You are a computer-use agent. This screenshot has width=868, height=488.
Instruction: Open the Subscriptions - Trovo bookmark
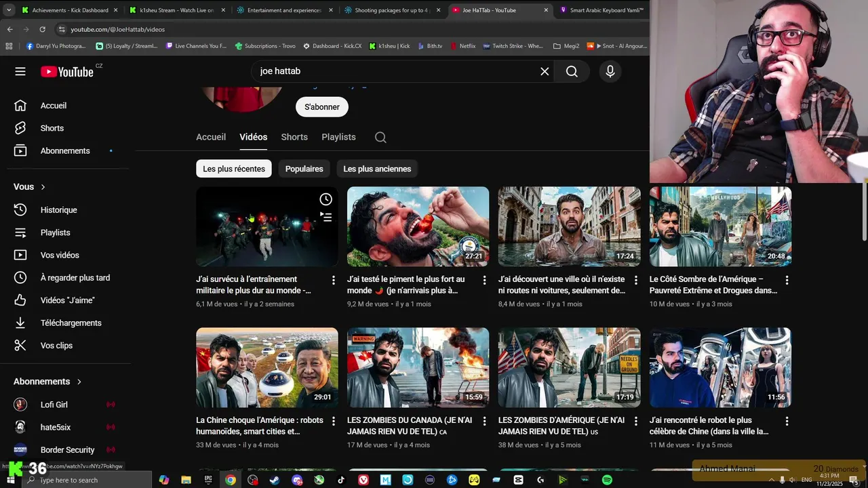click(265, 46)
